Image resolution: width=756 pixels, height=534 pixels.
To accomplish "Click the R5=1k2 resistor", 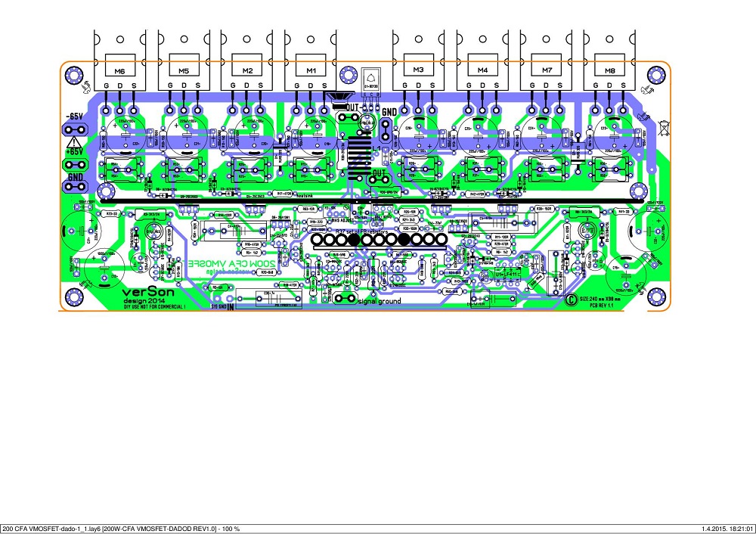I will click(252, 253).
